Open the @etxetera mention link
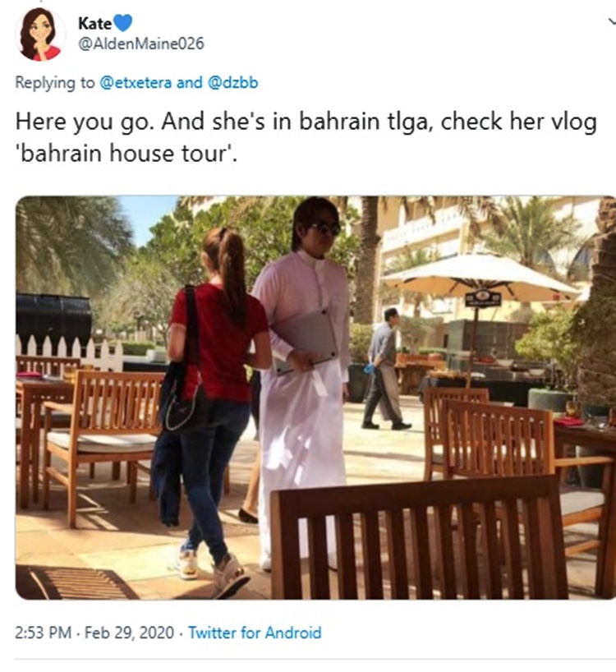The image size is (616, 672). pyautogui.click(x=136, y=82)
